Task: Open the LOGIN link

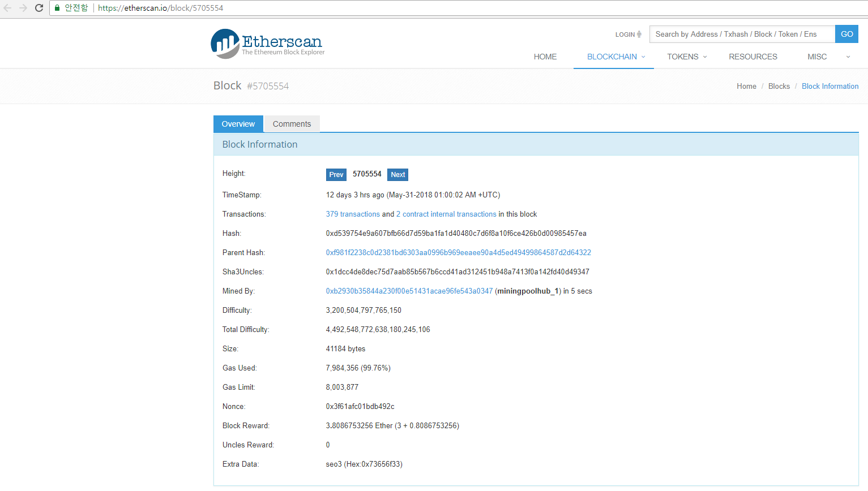Action: coord(625,35)
